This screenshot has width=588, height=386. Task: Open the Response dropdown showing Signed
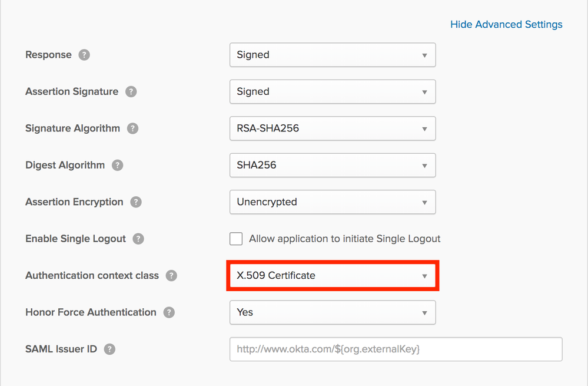[333, 55]
